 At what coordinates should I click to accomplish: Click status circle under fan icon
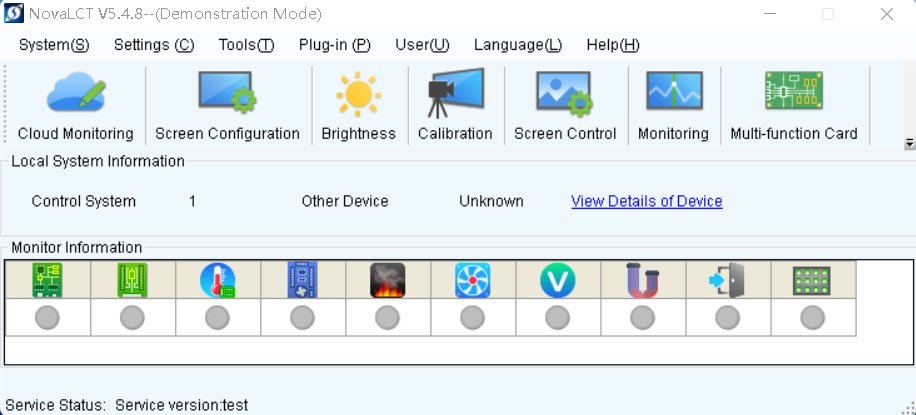click(473, 318)
